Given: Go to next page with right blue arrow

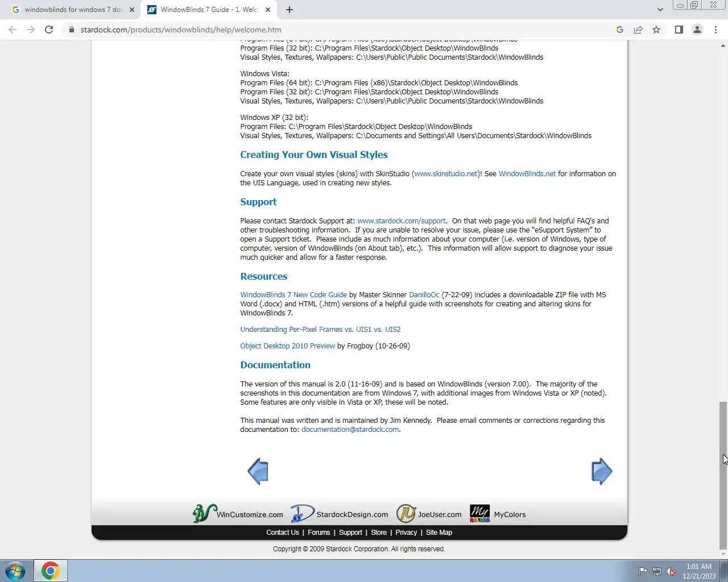Looking at the screenshot, I should (x=602, y=471).
